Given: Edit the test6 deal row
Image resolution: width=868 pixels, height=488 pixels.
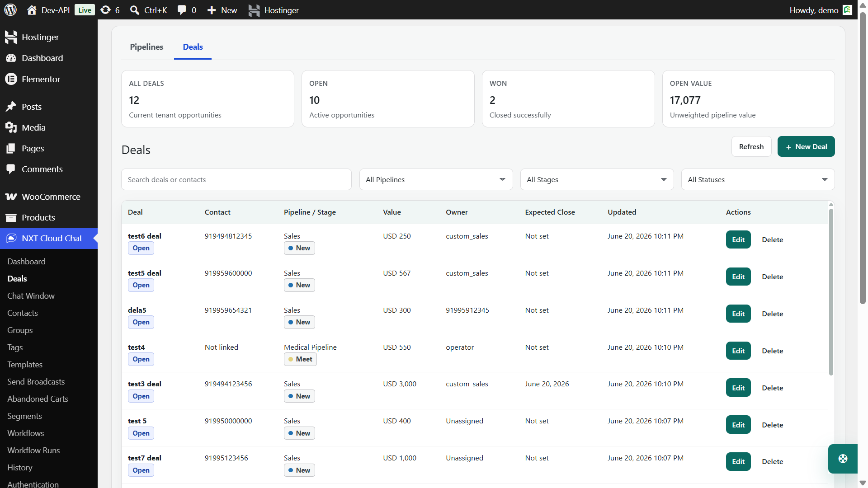Looking at the screenshot, I should [x=738, y=239].
